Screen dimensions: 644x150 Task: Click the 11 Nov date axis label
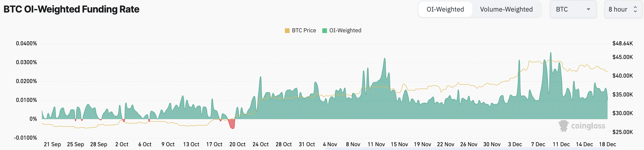[376, 144]
